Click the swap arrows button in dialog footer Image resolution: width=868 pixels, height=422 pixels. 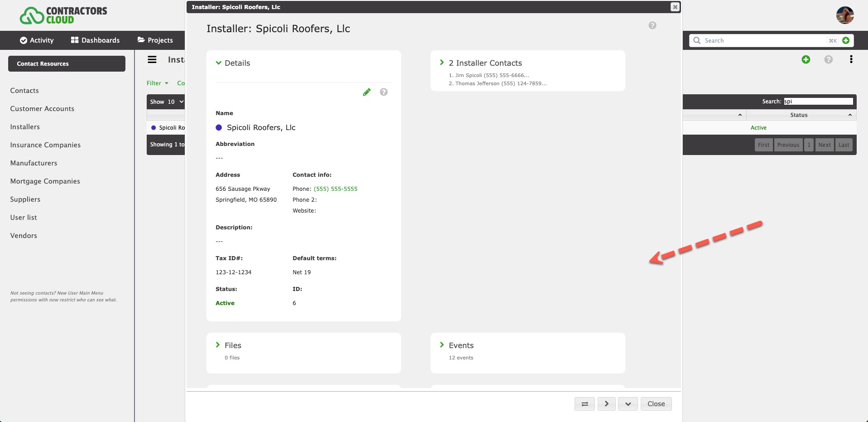585,404
